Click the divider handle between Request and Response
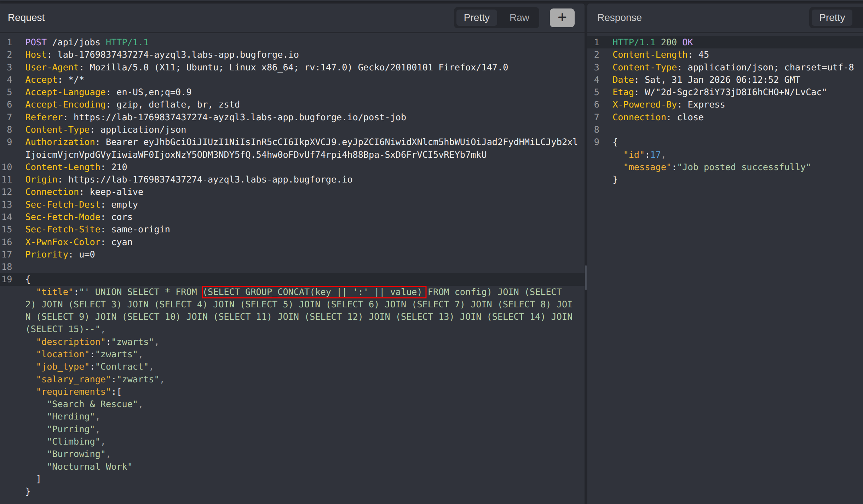Viewport: 863px width, 504px height. pyautogui.click(x=586, y=278)
